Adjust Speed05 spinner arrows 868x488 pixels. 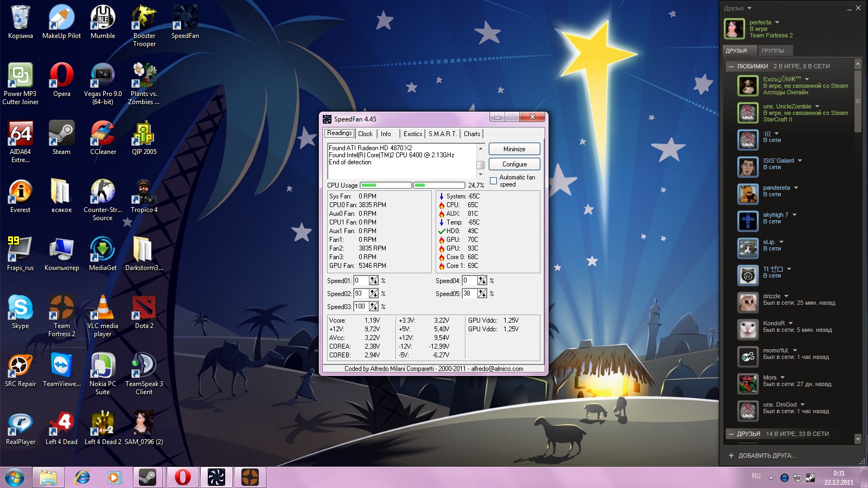tap(482, 293)
